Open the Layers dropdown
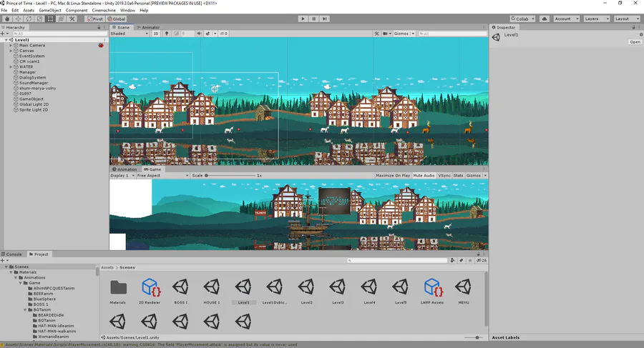 [x=596, y=19]
